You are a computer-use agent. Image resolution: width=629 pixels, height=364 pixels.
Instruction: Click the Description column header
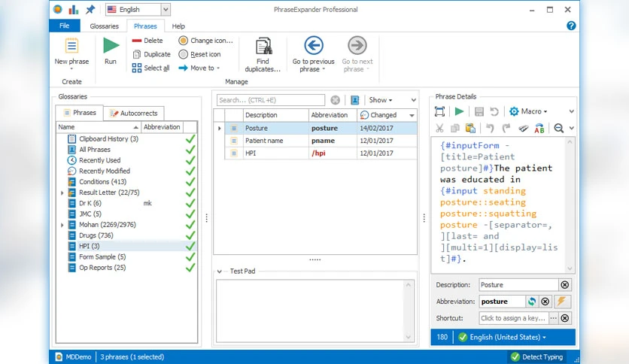pyautogui.click(x=276, y=115)
